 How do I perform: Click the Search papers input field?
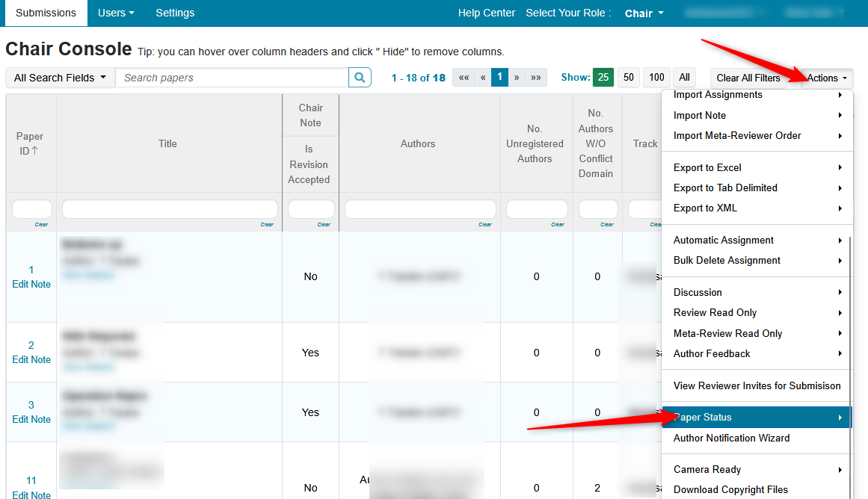(x=232, y=78)
